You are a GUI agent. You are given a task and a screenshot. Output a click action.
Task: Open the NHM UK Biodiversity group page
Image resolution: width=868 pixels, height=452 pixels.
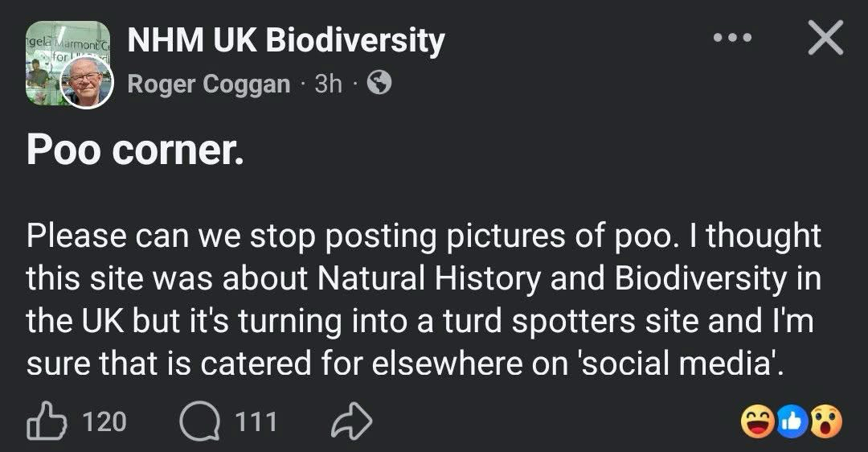click(x=285, y=40)
